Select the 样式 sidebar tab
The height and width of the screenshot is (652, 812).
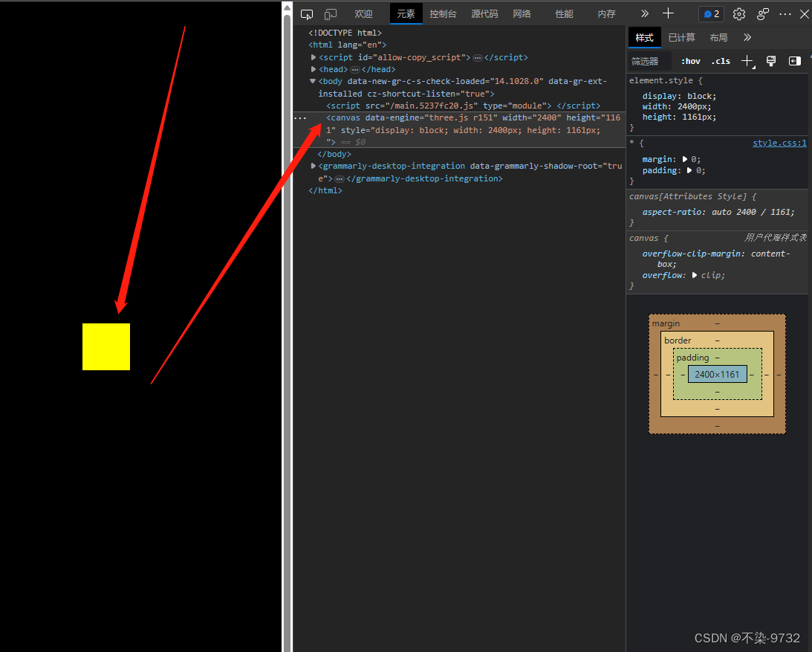click(645, 38)
